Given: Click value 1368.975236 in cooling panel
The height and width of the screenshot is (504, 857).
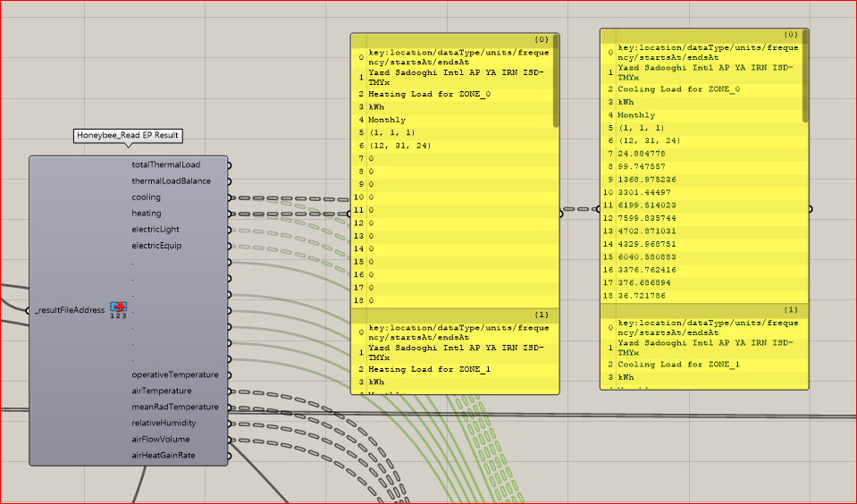Looking at the screenshot, I should [647, 180].
